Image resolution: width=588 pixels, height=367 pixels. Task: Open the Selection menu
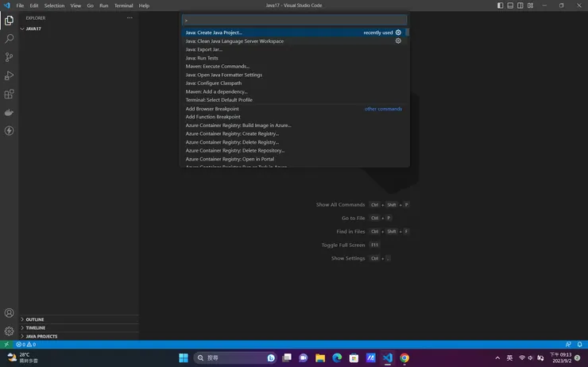(54, 6)
